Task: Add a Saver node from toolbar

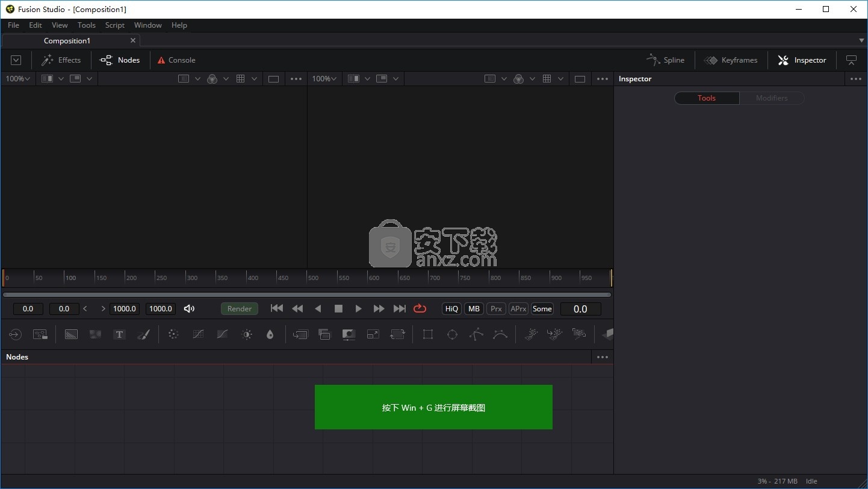Action: click(40, 334)
